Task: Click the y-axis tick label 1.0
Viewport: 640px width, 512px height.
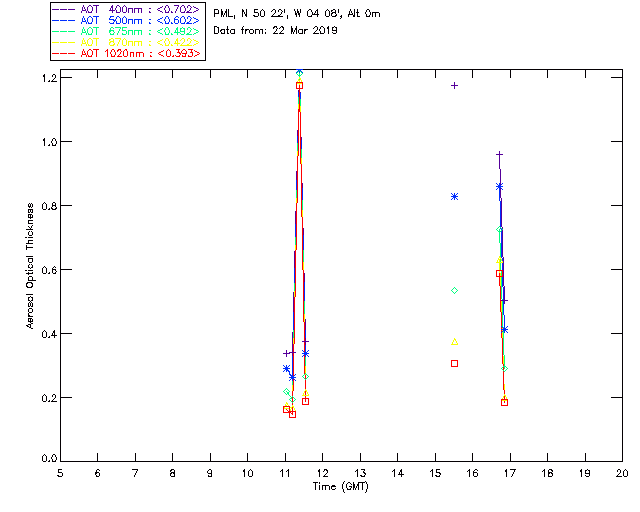Action: click(49, 142)
